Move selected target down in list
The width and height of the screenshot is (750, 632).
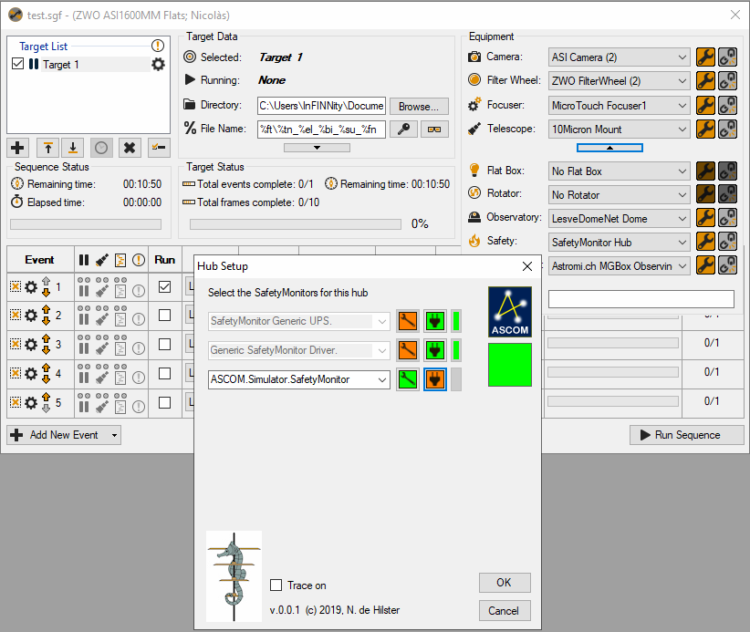pos(73,148)
